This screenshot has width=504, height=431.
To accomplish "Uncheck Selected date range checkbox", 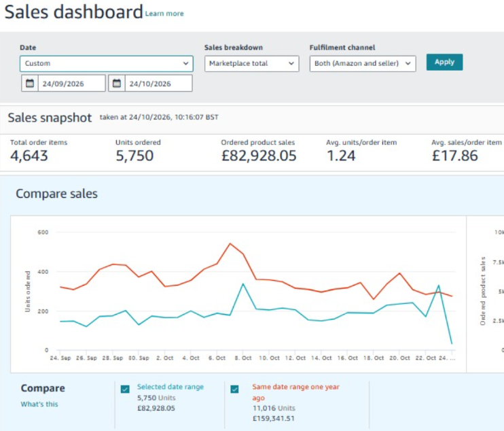I will click(x=125, y=389).
